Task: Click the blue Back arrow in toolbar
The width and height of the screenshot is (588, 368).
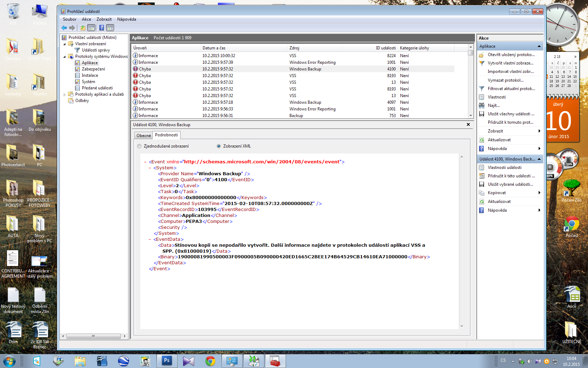Action: click(x=64, y=28)
